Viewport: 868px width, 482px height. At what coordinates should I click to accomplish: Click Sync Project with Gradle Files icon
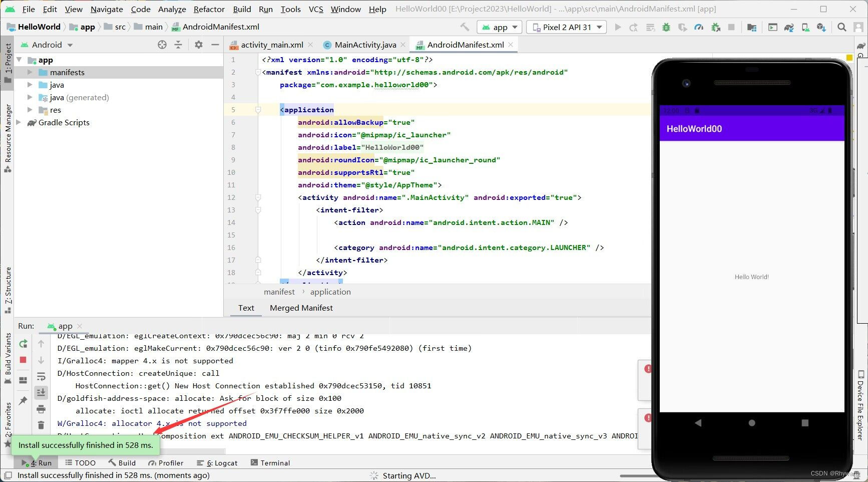tap(789, 27)
